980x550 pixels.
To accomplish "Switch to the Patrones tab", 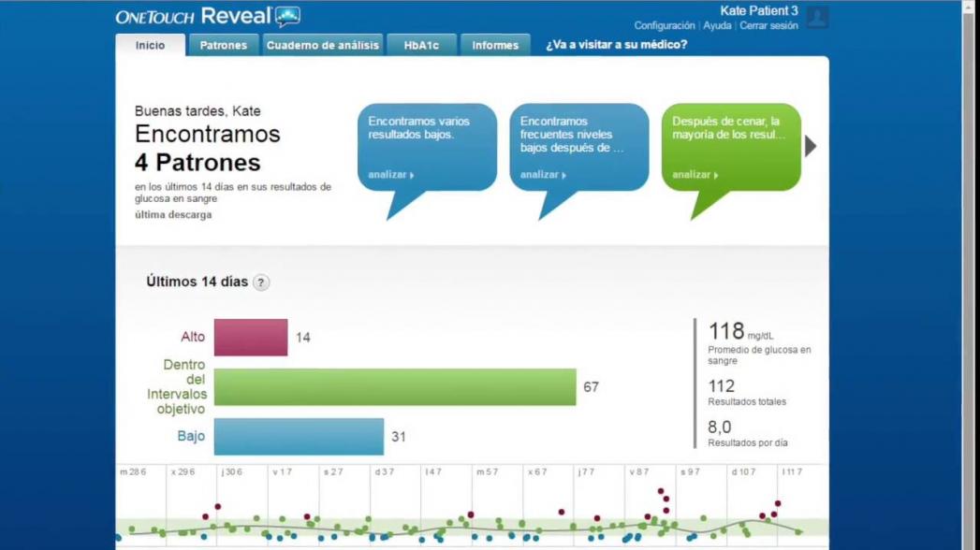I will coord(223,45).
